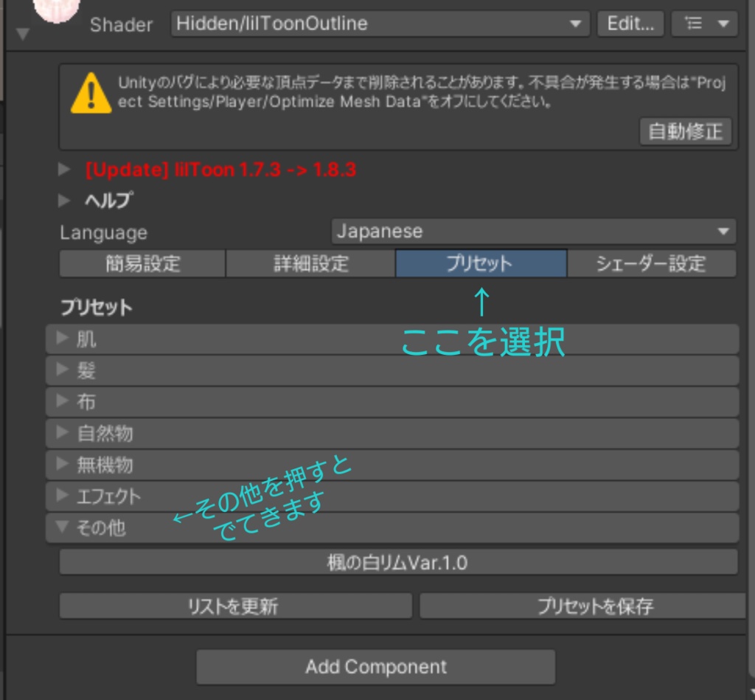Expand the [Update] lilToon 1.7.3 notice
Screen dimensions: 755x700
65,169
